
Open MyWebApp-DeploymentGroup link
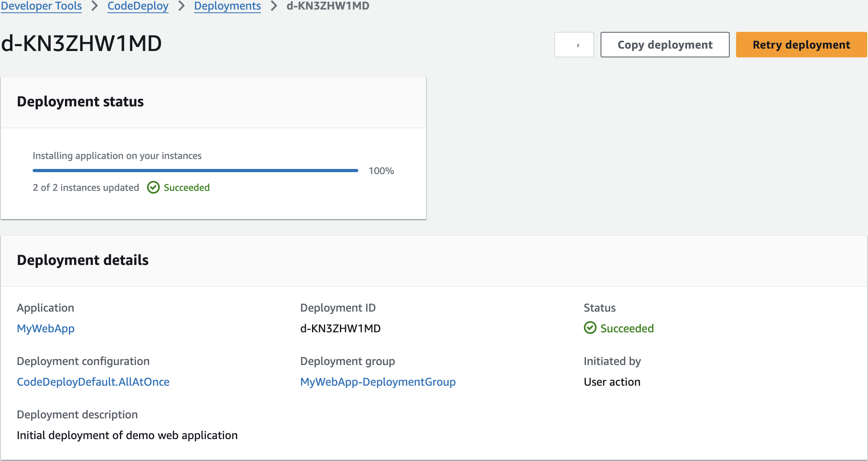[x=378, y=382]
